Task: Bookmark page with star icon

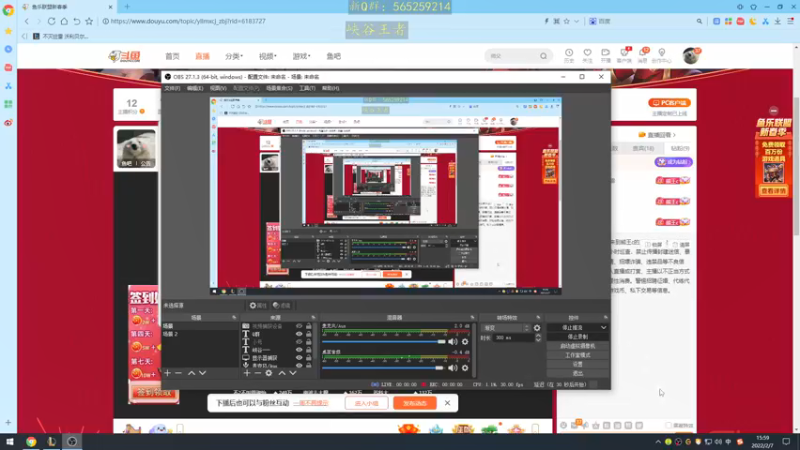Action: (x=89, y=21)
